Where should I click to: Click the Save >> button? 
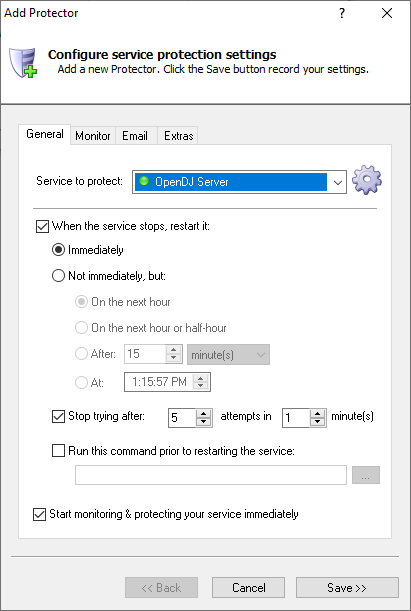[x=347, y=587]
